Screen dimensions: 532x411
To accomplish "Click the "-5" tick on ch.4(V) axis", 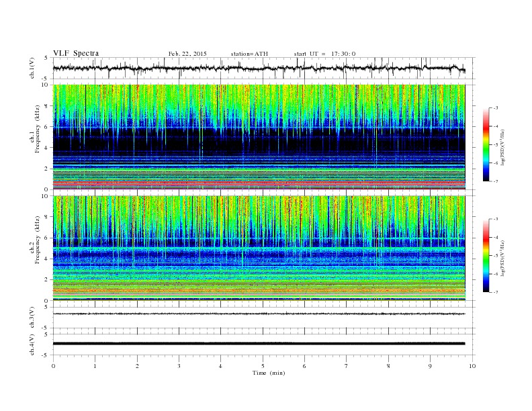I will [x=45, y=355].
